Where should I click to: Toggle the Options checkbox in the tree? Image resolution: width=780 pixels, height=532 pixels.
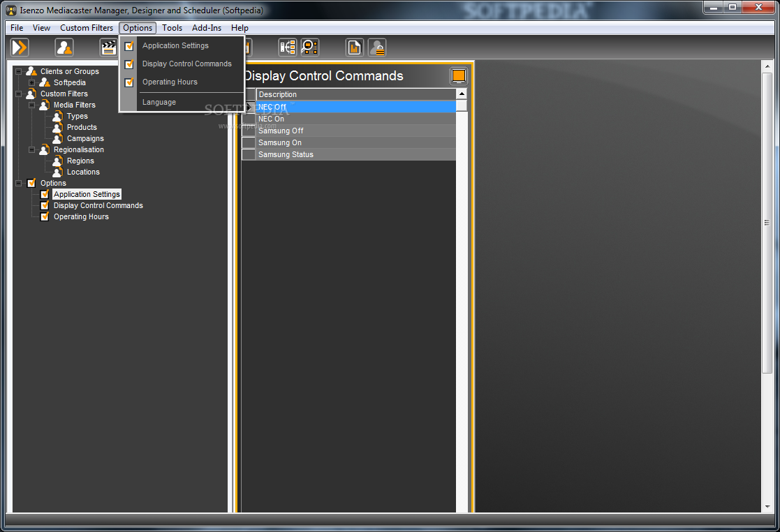pos(31,183)
